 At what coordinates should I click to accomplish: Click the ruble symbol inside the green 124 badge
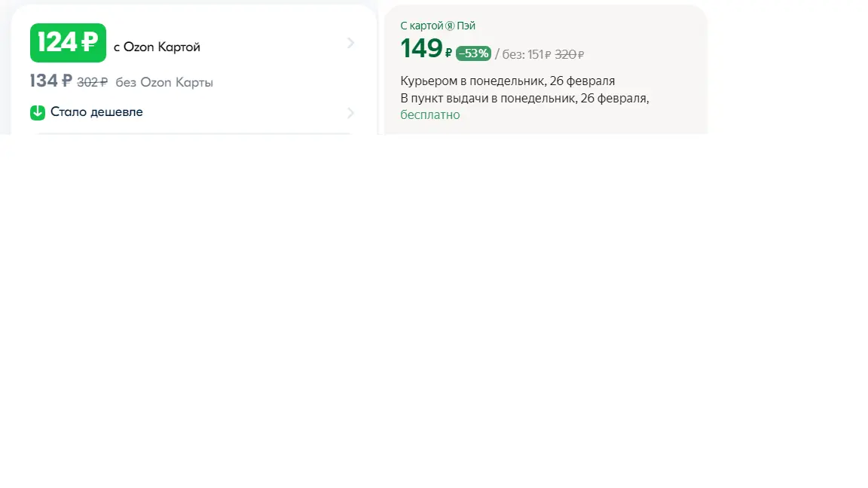89,43
